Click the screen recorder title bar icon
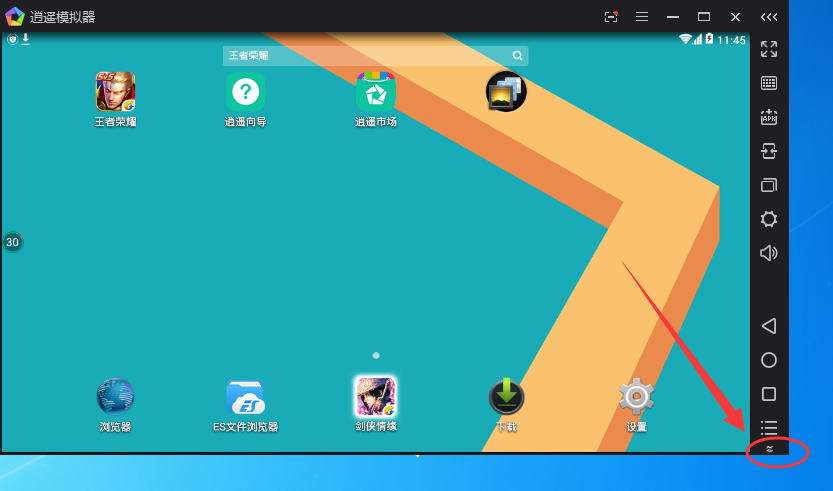 tap(611, 17)
